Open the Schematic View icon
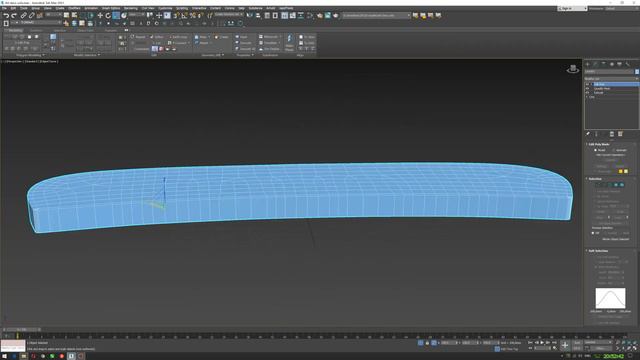 301,16
